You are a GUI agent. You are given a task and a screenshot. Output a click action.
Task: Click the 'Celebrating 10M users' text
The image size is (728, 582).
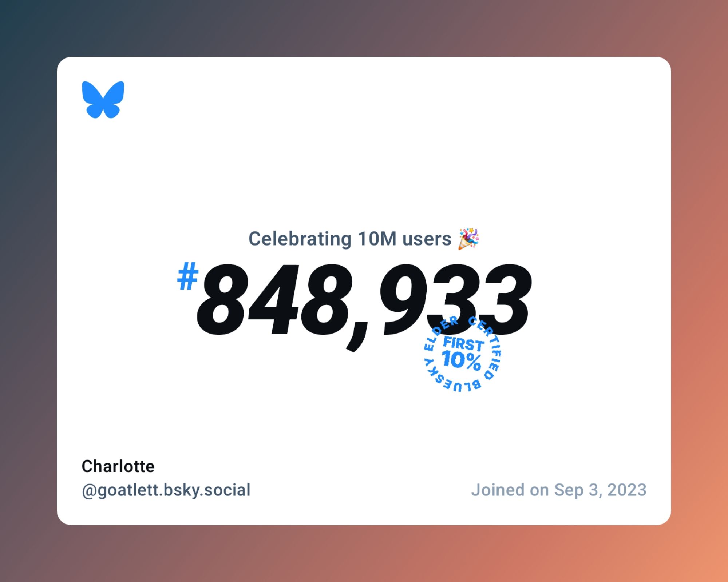tap(364, 238)
